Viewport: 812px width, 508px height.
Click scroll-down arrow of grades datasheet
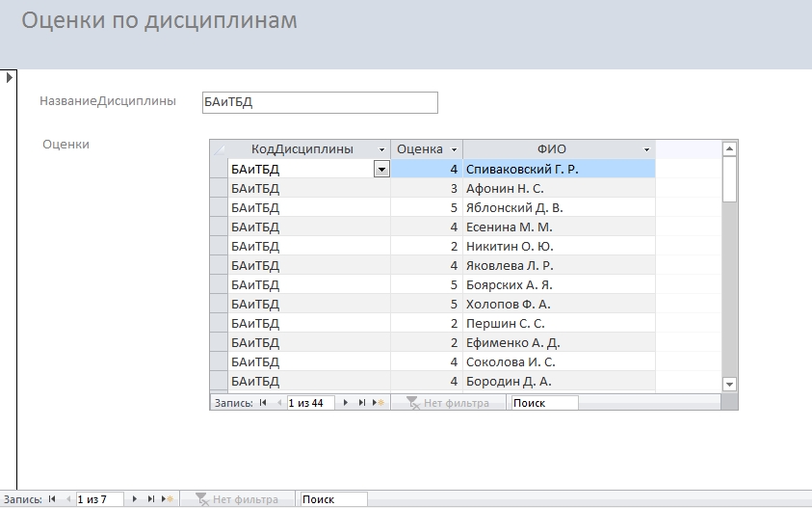click(730, 384)
